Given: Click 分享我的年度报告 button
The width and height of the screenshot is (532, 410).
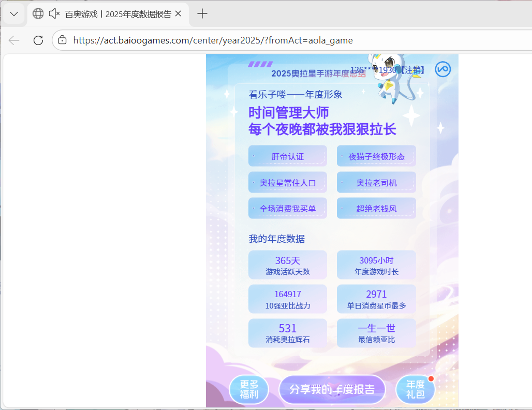Looking at the screenshot, I should click(x=332, y=389).
